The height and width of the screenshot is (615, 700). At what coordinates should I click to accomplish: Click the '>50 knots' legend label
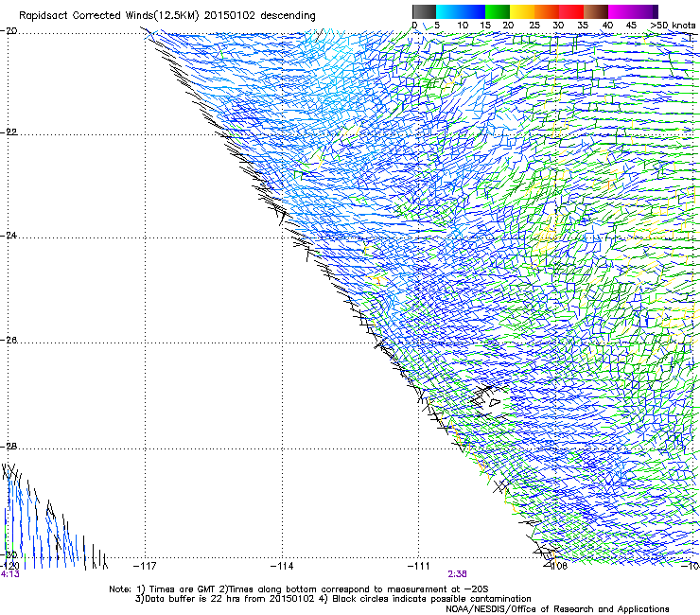tap(673, 25)
